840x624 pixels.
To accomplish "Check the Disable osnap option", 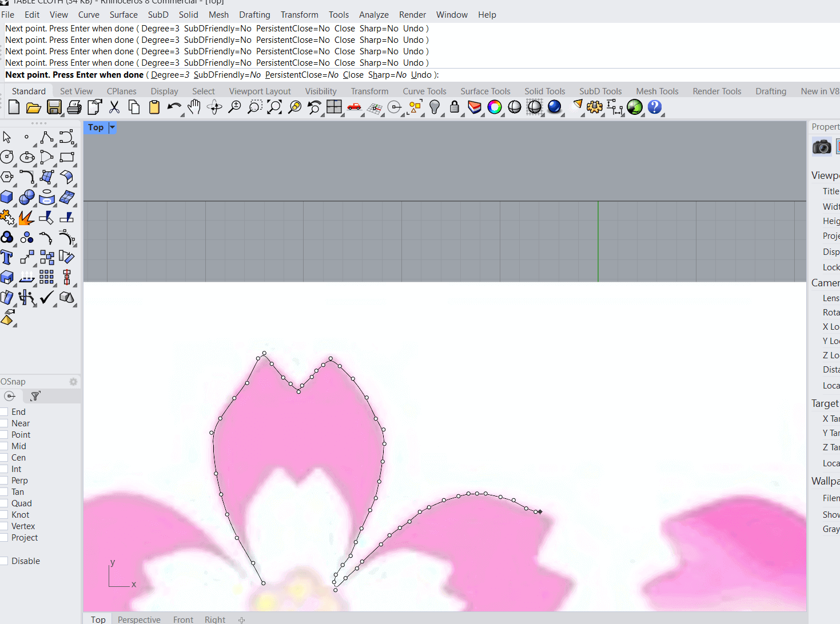I will pos(4,561).
